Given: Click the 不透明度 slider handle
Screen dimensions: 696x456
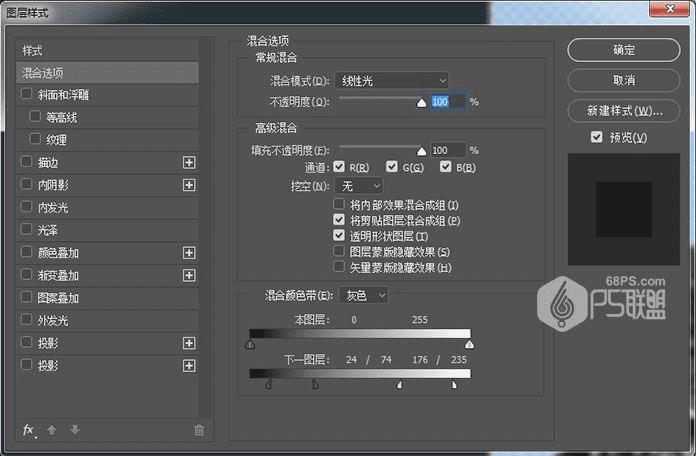Looking at the screenshot, I should (421, 103).
